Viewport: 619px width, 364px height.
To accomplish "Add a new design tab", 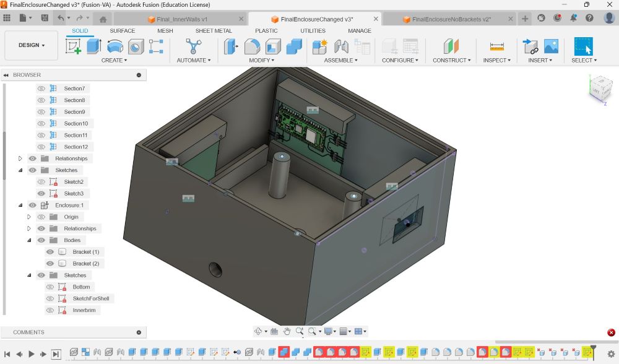I will coord(525,19).
